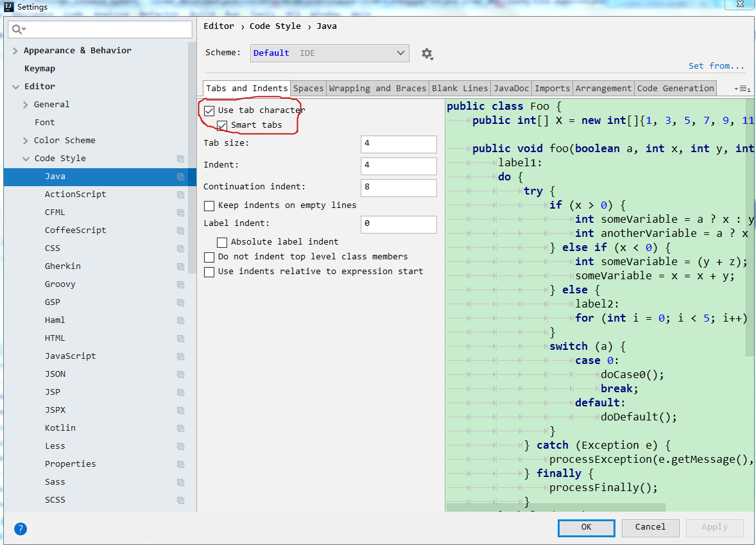Collapse the Code Style section
Image resolution: width=756 pixels, height=545 pixels.
pyautogui.click(x=26, y=158)
